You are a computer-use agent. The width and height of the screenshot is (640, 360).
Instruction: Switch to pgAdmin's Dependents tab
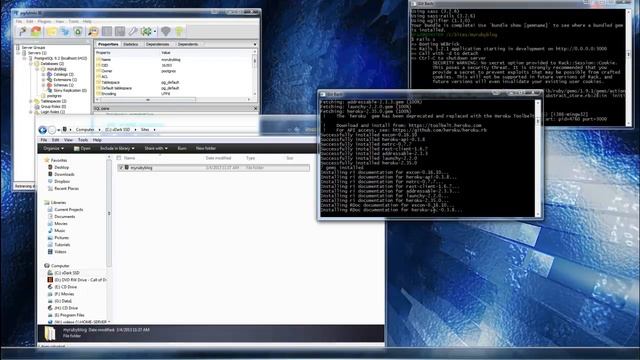pyautogui.click(x=187, y=44)
